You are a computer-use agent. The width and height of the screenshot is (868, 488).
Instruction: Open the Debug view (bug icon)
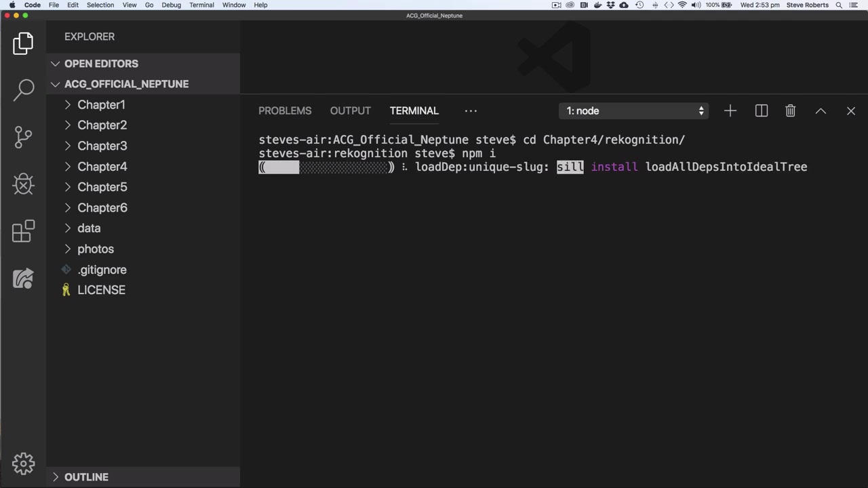point(23,184)
